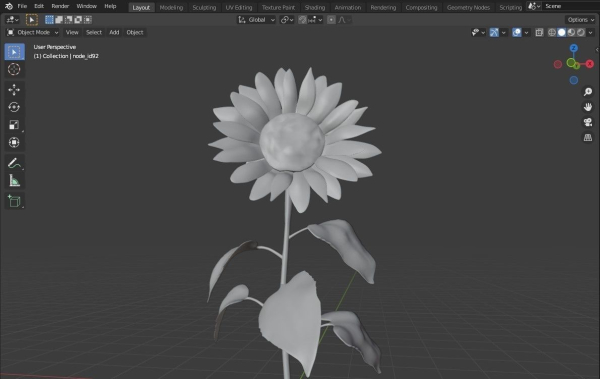
Task: Toggle the camera view icon
Action: pos(588,122)
